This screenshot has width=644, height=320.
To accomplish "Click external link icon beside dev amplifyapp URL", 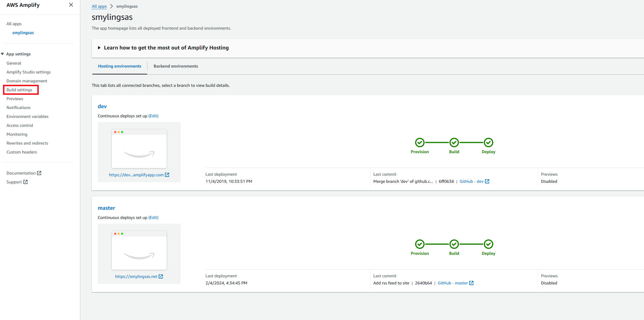I will click(x=167, y=175).
